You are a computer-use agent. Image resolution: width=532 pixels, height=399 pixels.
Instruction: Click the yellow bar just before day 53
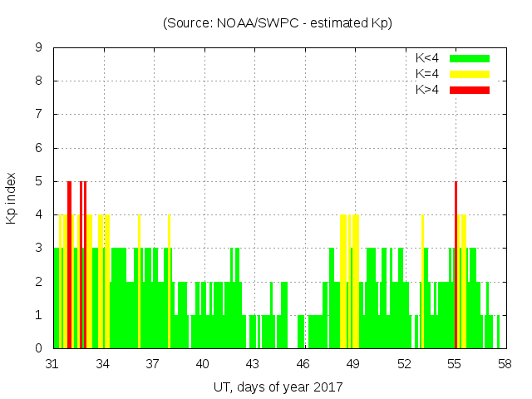[x=422, y=281]
